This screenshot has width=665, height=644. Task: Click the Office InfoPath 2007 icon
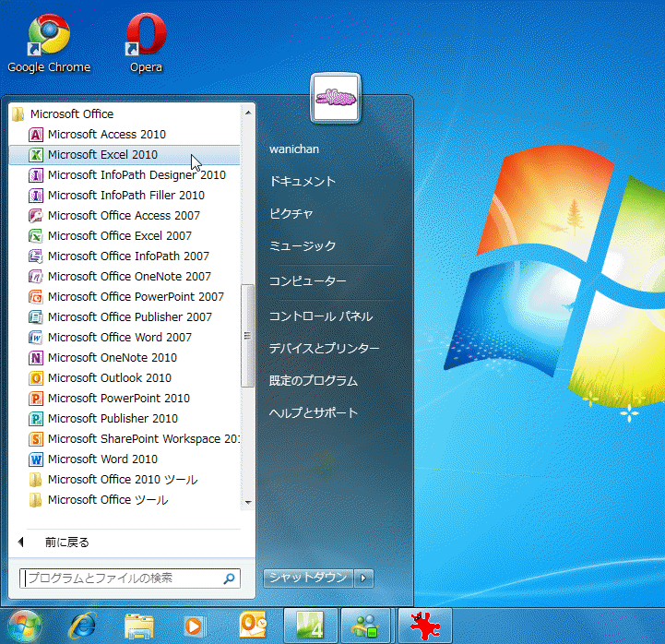[36, 256]
